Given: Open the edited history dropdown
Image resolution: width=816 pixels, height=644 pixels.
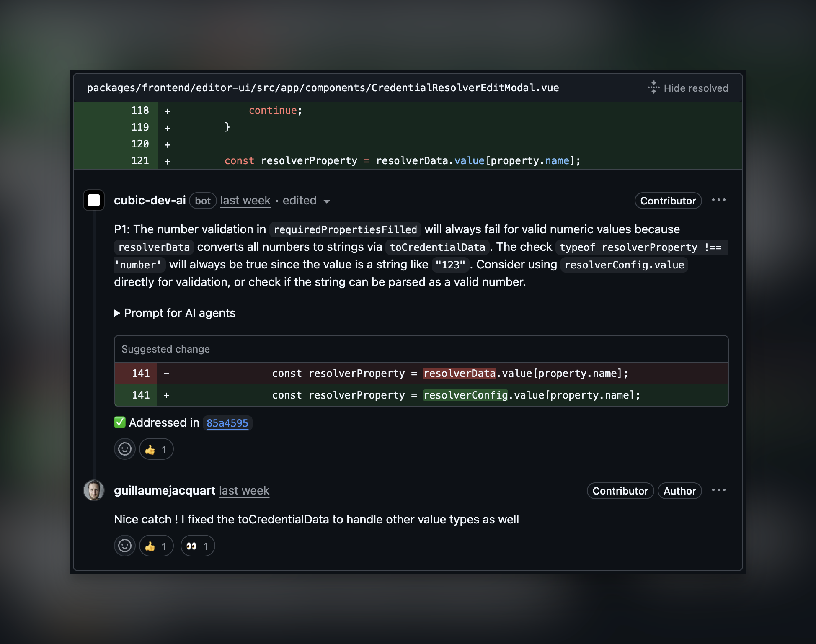Looking at the screenshot, I should point(306,201).
